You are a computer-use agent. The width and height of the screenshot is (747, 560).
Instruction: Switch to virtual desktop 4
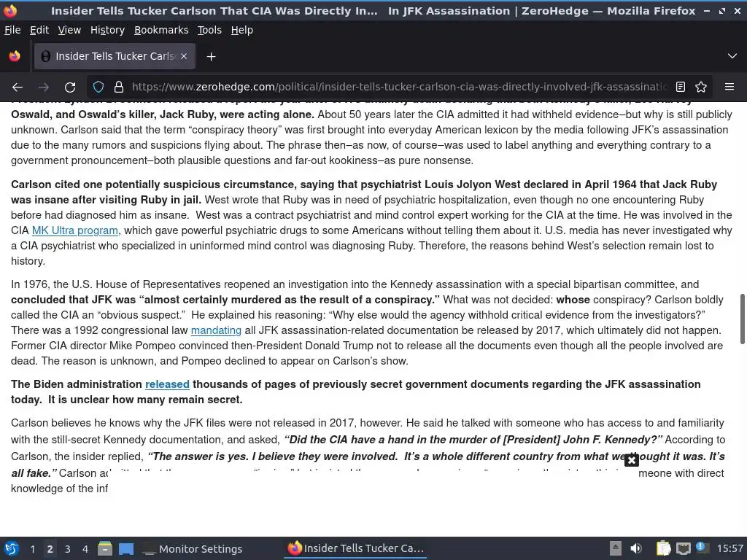tap(85, 549)
